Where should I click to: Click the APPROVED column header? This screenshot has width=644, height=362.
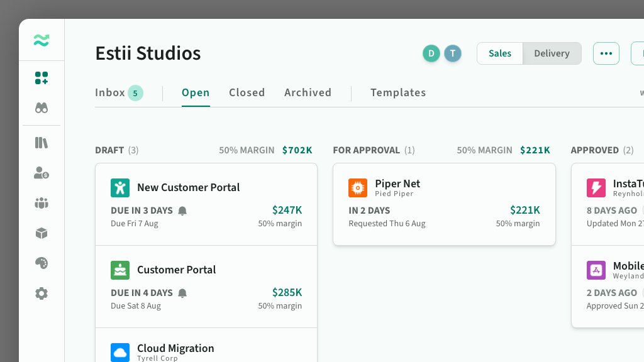tap(595, 150)
